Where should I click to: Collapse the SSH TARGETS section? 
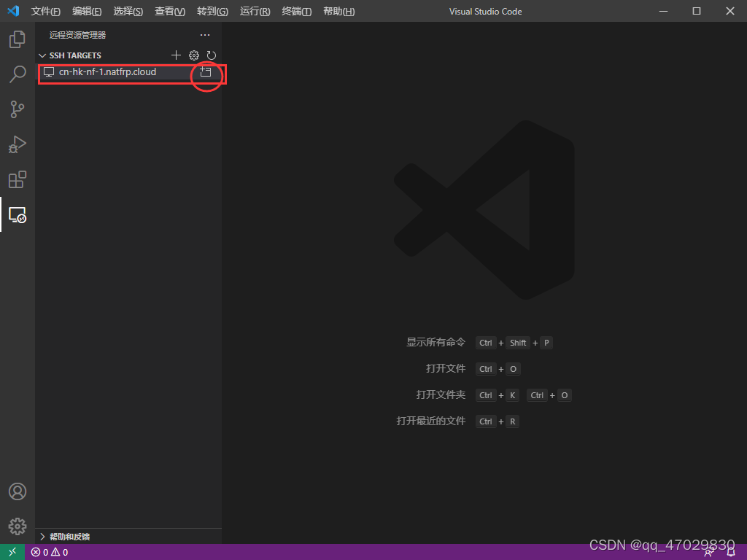click(x=42, y=55)
